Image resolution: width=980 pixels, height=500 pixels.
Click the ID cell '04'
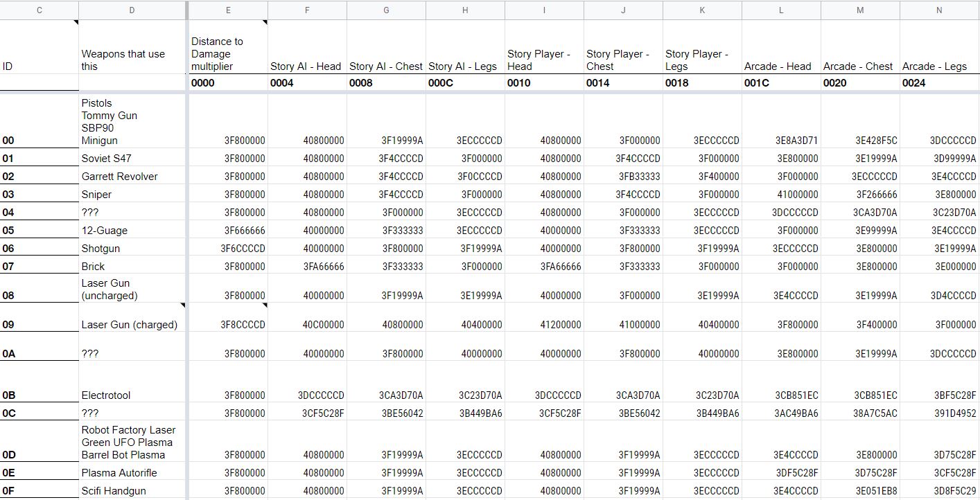coord(39,213)
